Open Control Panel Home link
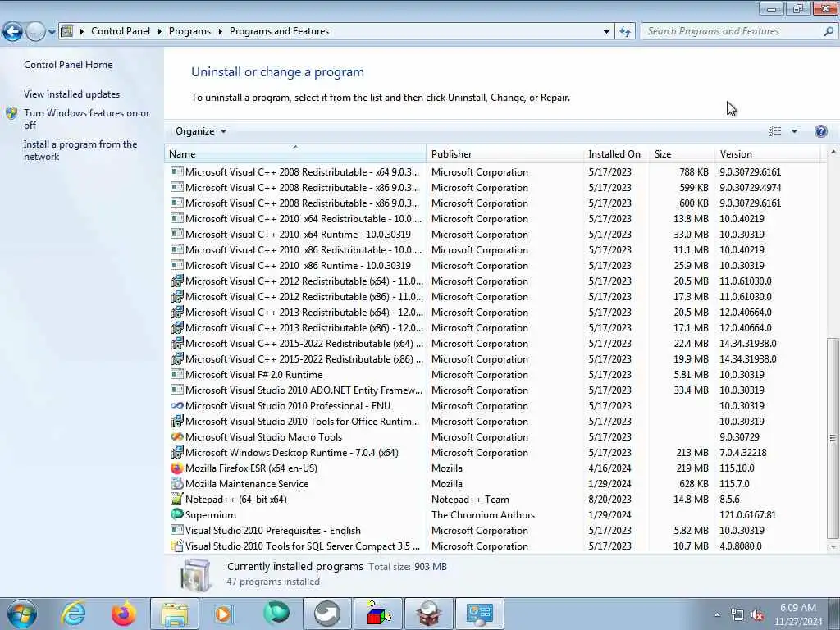 68,64
